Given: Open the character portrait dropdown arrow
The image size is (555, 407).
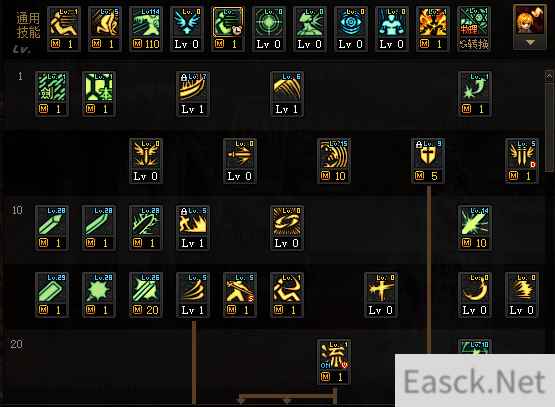Looking at the screenshot, I should [530, 43].
